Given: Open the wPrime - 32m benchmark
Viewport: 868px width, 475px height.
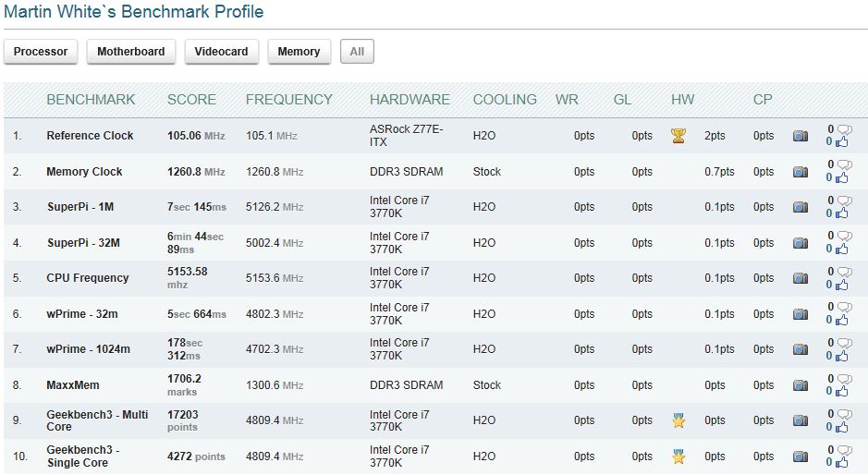Looking at the screenshot, I should point(82,314).
